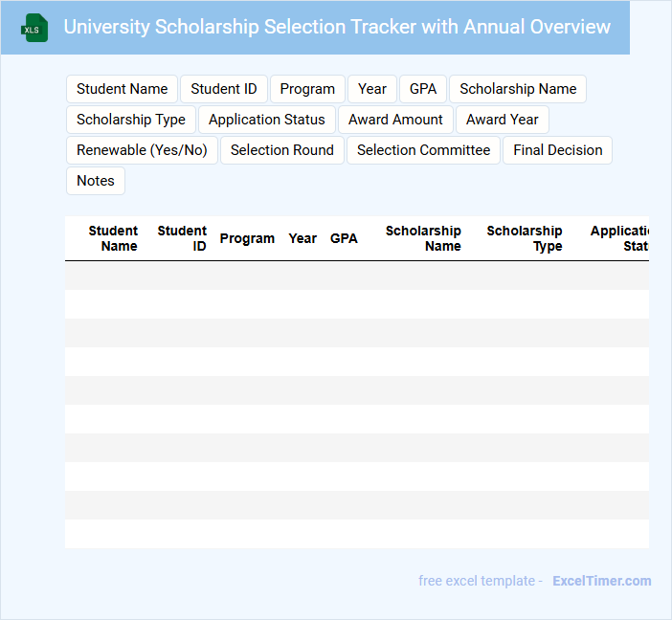Click the Selection Round tag
The height and width of the screenshot is (620, 672).
[x=282, y=150]
